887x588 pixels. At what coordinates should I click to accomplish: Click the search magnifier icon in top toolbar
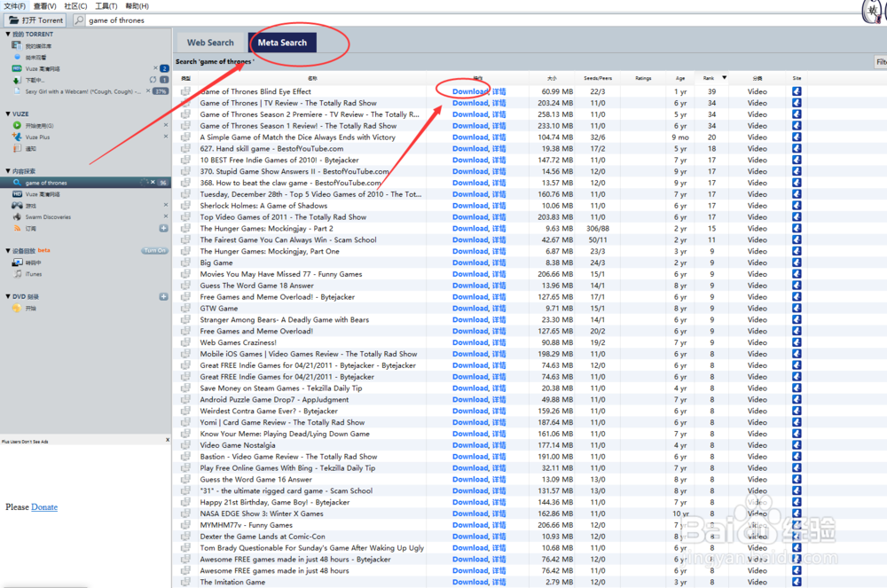[x=79, y=20]
